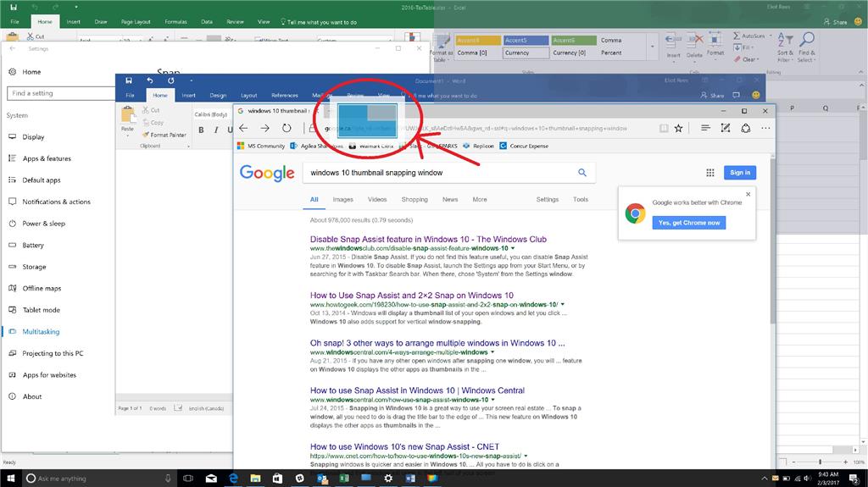Apply Accent6 cell style in Excel
Screen dimensions: 868x487
[574, 41]
